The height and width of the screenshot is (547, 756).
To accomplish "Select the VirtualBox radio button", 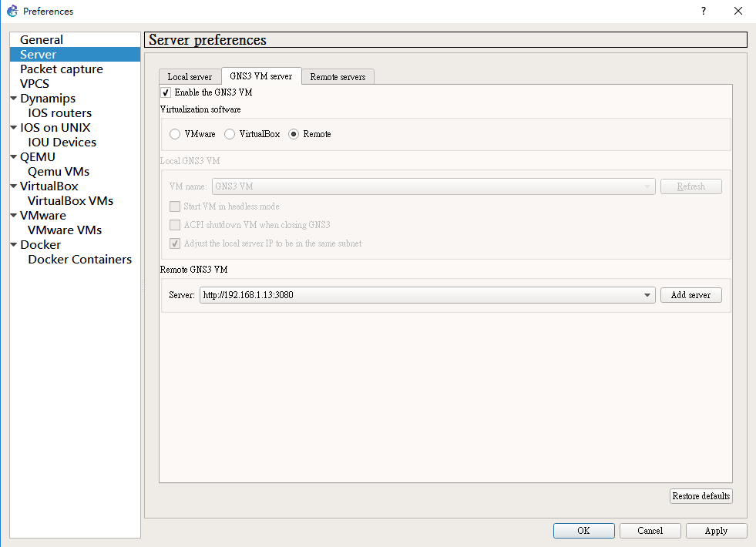I will (230, 134).
